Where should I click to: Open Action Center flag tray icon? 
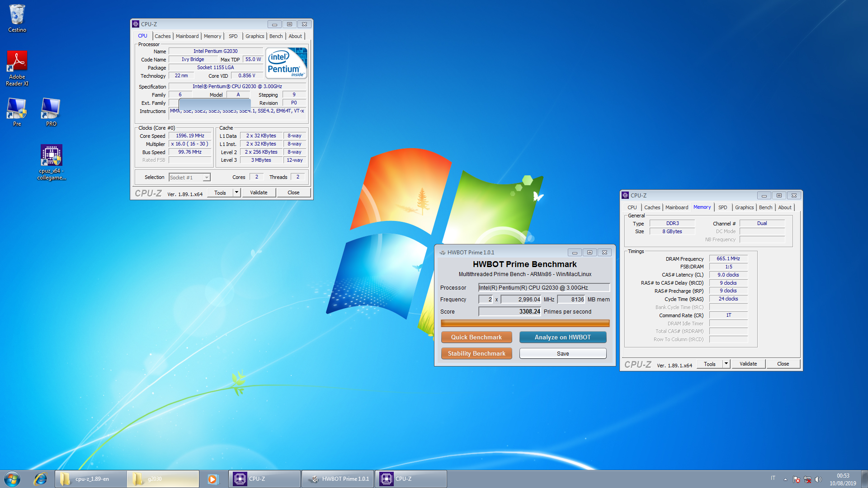pos(797,479)
